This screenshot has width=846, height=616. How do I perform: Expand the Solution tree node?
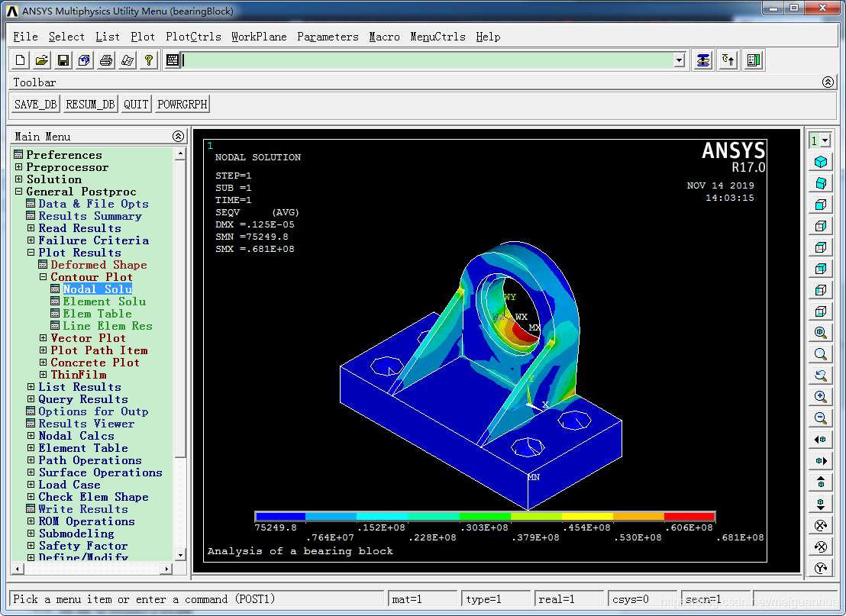click(x=19, y=179)
